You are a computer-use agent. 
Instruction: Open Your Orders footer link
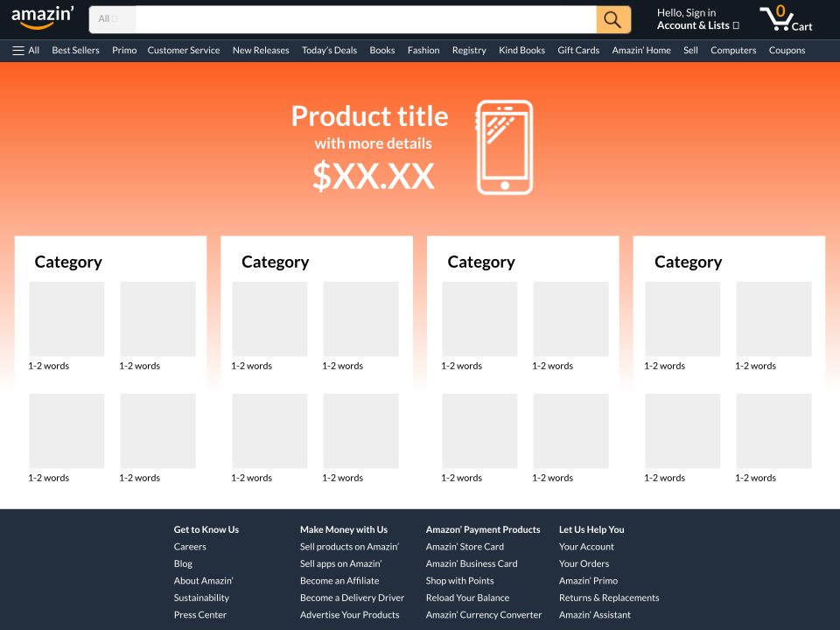pyautogui.click(x=584, y=564)
